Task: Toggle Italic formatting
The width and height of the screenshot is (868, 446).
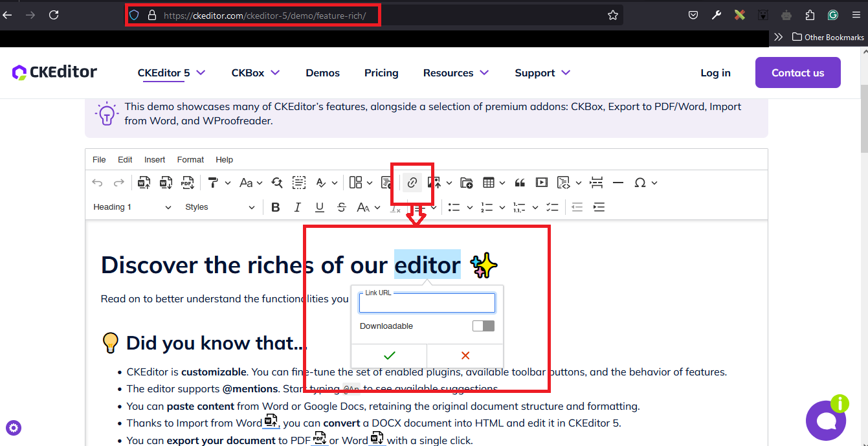Action: [298, 207]
